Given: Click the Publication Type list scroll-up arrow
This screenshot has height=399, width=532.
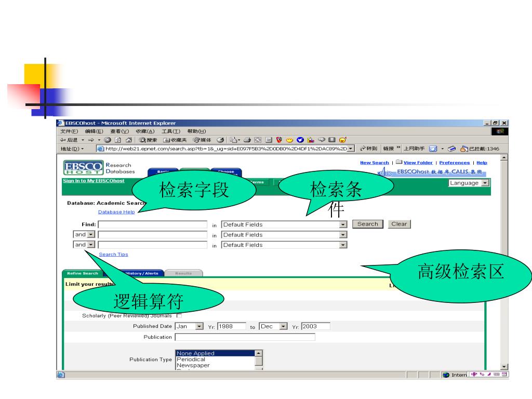Looking at the screenshot, I should pyautogui.click(x=259, y=353).
